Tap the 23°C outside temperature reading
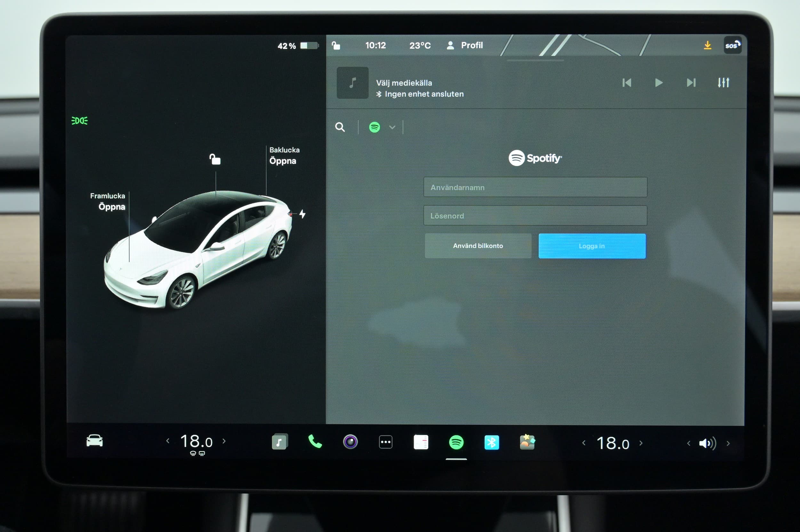The width and height of the screenshot is (800, 532). pos(420,45)
